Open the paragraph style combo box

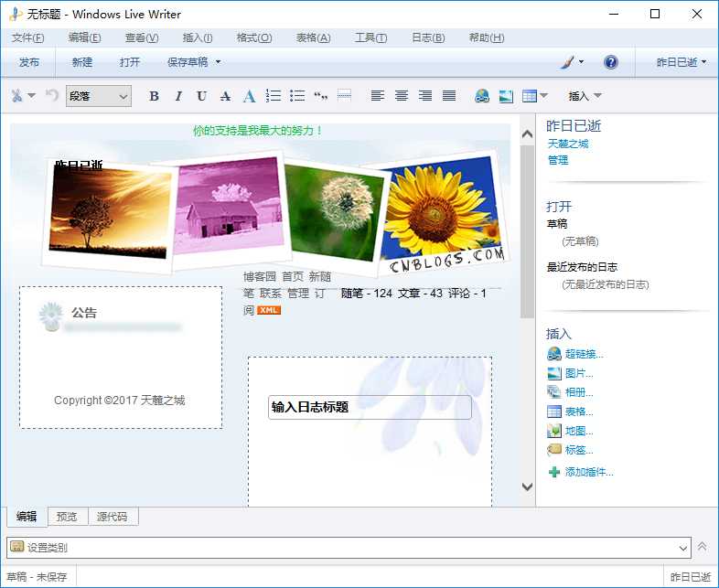point(99,96)
